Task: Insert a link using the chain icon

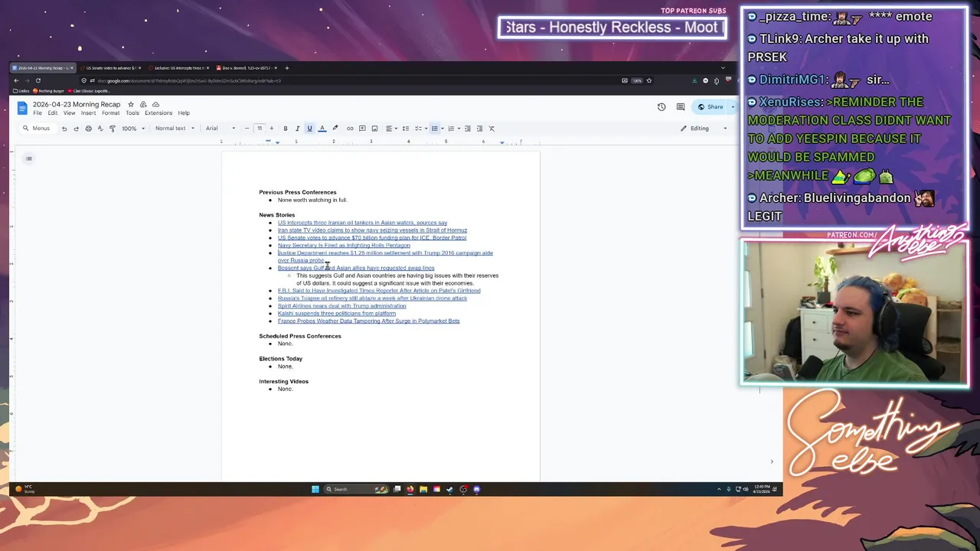Action: coord(350,129)
